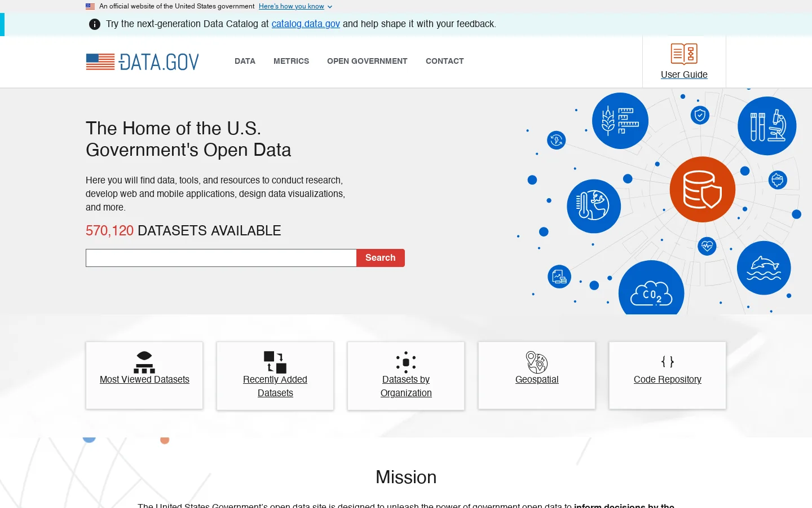Click the orange database shield icon

coord(703,190)
